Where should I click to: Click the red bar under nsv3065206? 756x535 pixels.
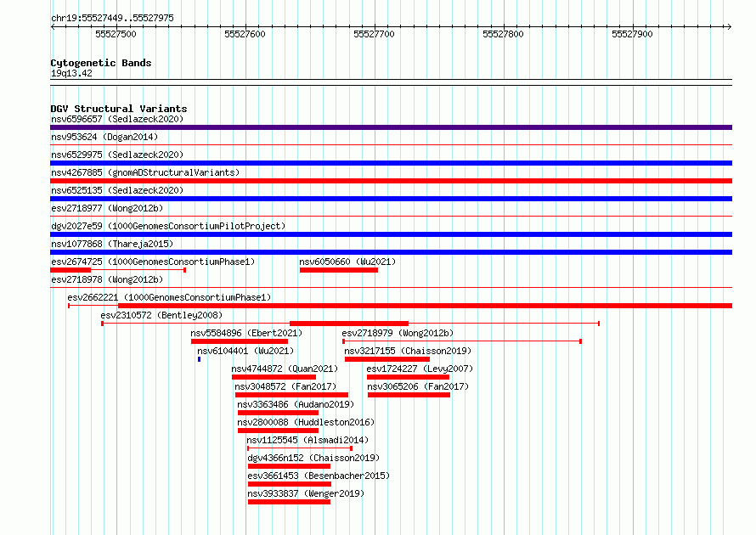point(409,395)
